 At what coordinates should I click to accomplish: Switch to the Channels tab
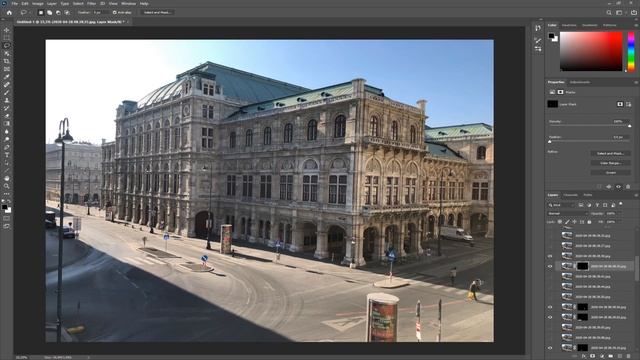(571, 195)
